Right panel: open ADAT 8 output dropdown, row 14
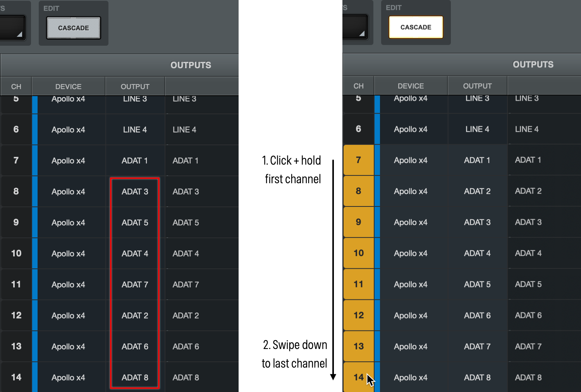The height and width of the screenshot is (392, 581). (478, 377)
